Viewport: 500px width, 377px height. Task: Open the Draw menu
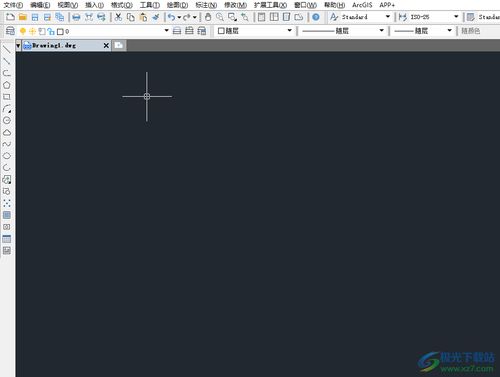click(x=177, y=5)
